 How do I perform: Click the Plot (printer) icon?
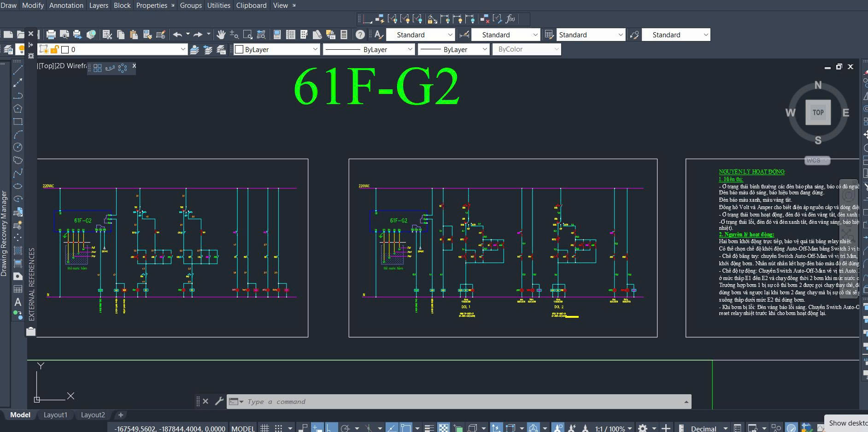tap(51, 35)
